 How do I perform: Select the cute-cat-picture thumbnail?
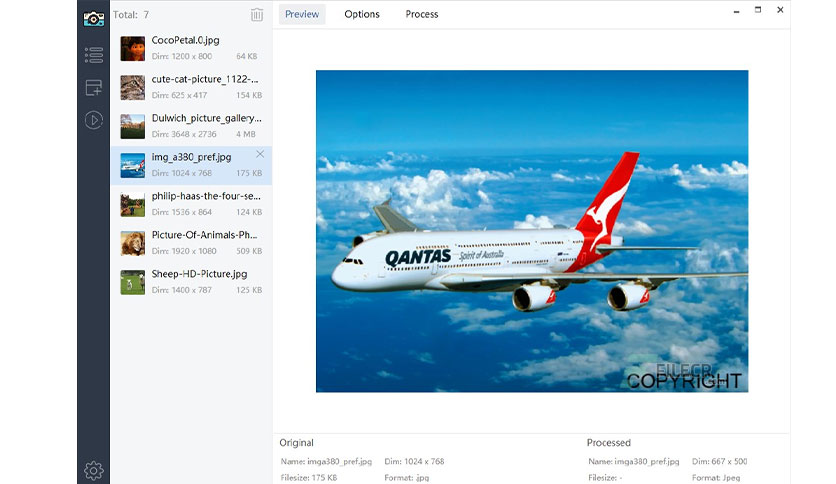pyautogui.click(x=133, y=87)
